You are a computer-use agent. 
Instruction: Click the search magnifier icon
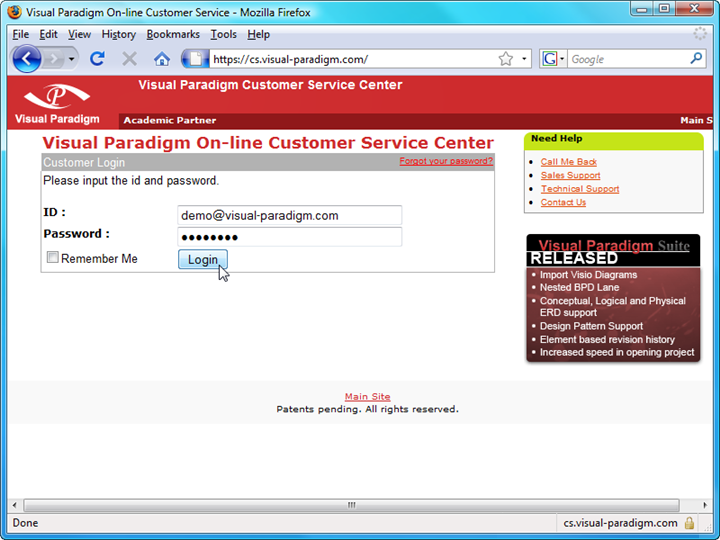[x=696, y=58]
